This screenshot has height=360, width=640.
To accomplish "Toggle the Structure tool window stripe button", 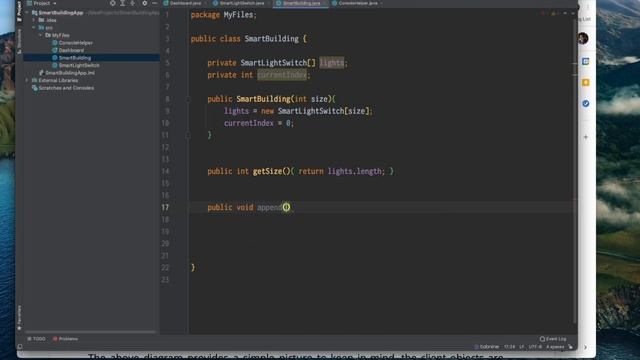I will [x=19, y=41].
